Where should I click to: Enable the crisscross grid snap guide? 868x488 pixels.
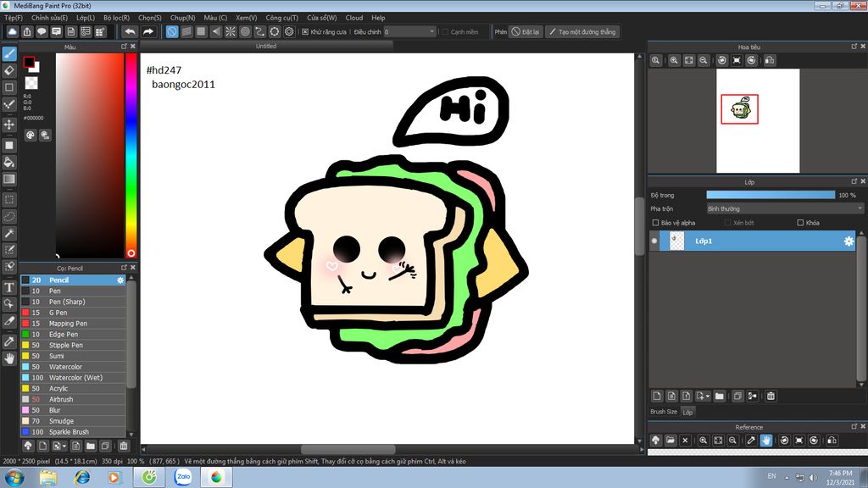click(x=201, y=31)
